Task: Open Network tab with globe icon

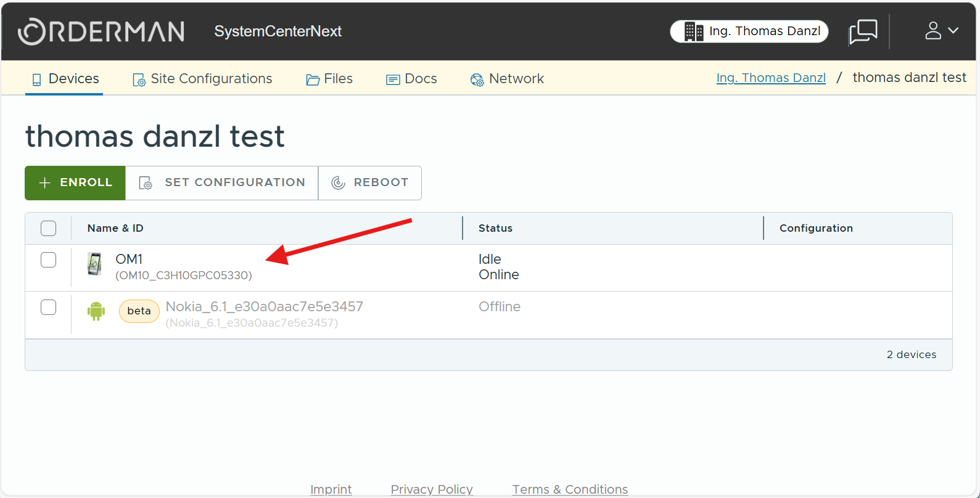Action: tap(507, 79)
